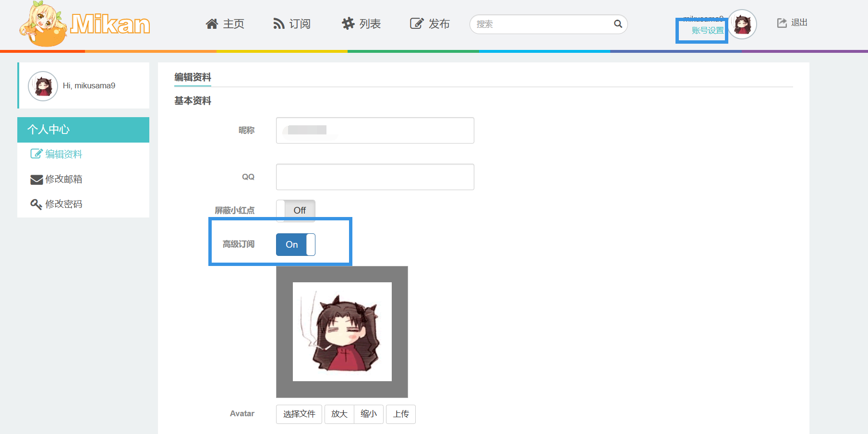Click the Mikan mascot logo
This screenshot has height=434, width=868.
pos(43,24)
